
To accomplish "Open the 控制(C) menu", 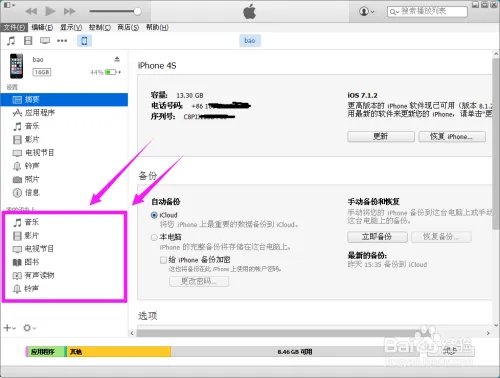I will pyautogui.click(x=100, y=27).
